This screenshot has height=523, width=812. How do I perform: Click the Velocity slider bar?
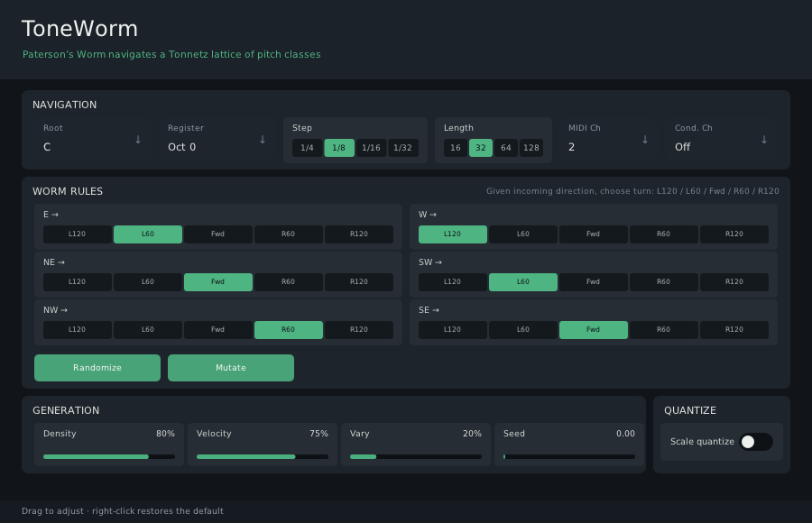[x=263, y=456]
